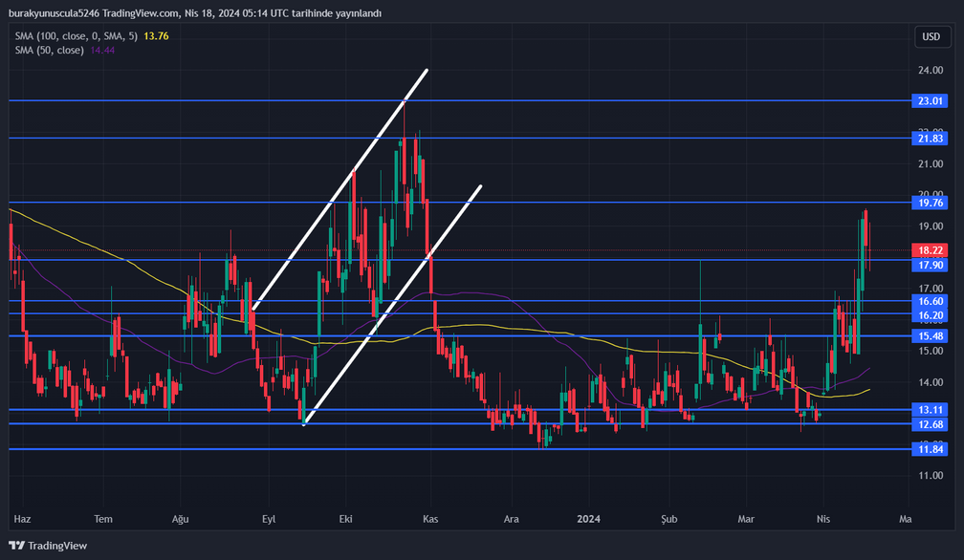Click the 24.00 tick on price axis
The height and width of the screenshot is (560, 964).
click(931, 71)
